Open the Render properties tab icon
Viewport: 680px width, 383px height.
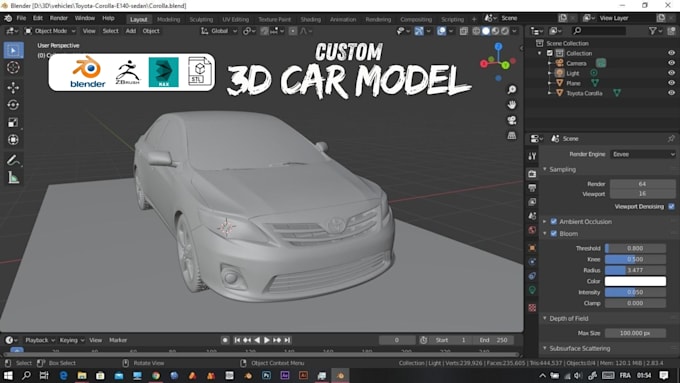coord(533,173)
